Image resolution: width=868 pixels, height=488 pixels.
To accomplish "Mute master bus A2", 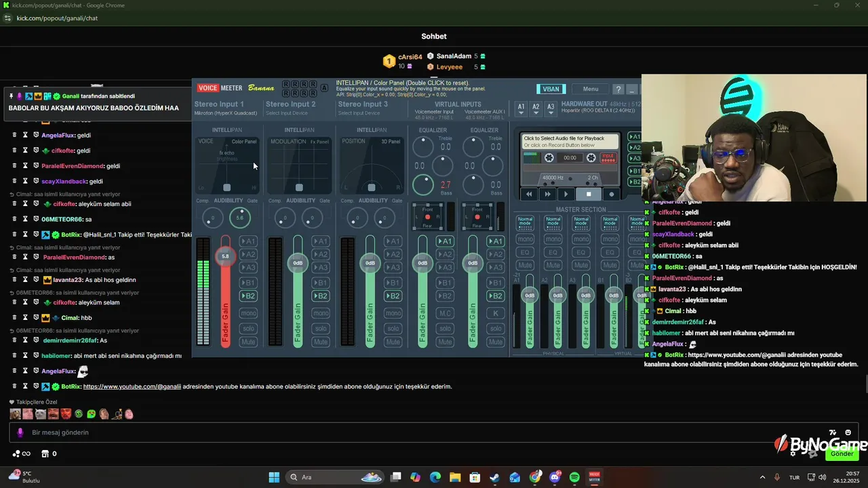I will click(x=553, y=265).
